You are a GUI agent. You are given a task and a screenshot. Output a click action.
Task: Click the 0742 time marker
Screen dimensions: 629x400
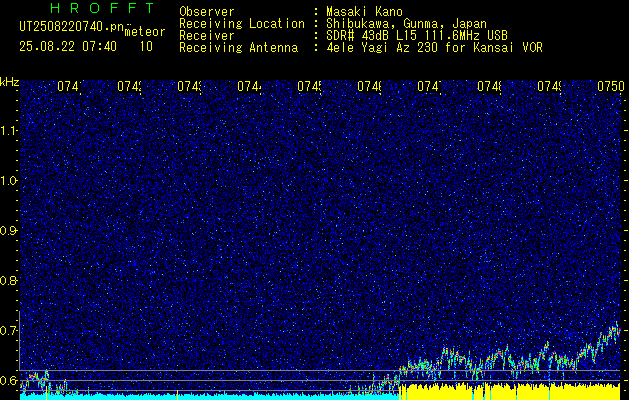point(129,86)
